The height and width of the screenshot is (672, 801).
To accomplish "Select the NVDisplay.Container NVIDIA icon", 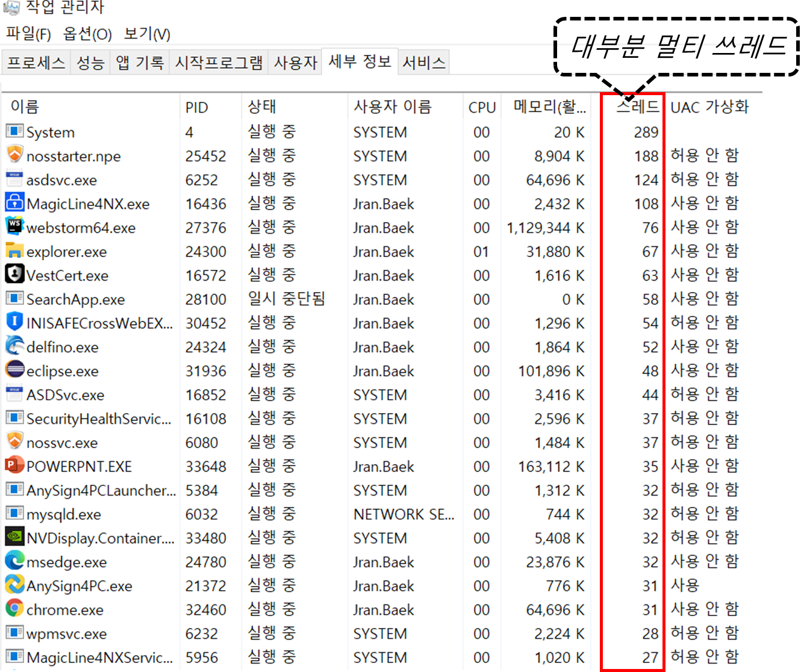I will [x=14, y=537].
